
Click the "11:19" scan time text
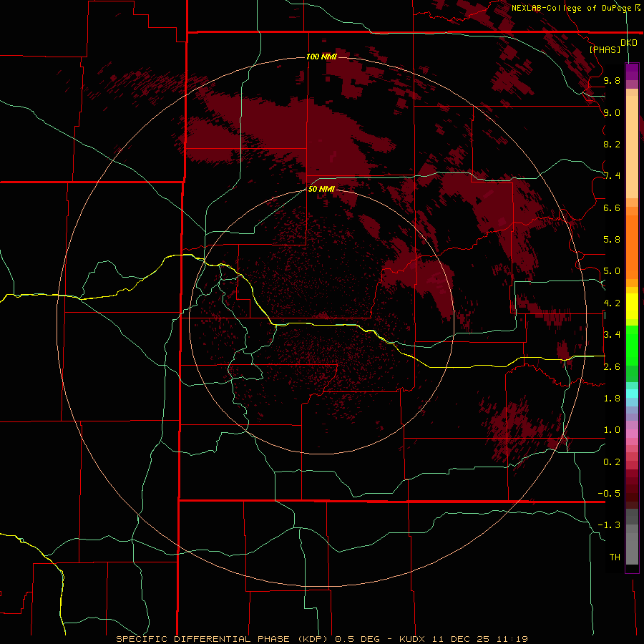pyautogui.click(x=512, y=639)
